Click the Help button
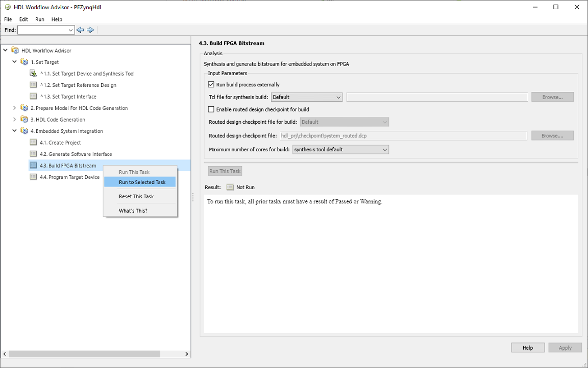The height and width of the screenshot is (368, 588). click(x=528, y=348)
